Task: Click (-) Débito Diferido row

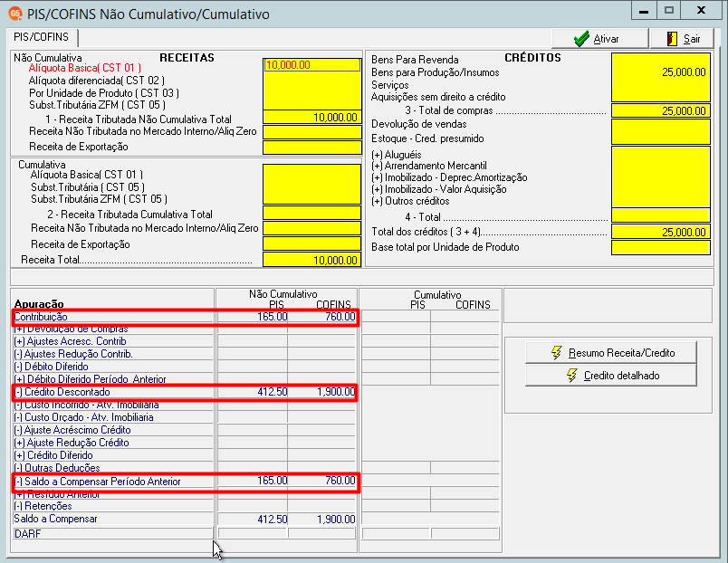Action: click(51, 367)
